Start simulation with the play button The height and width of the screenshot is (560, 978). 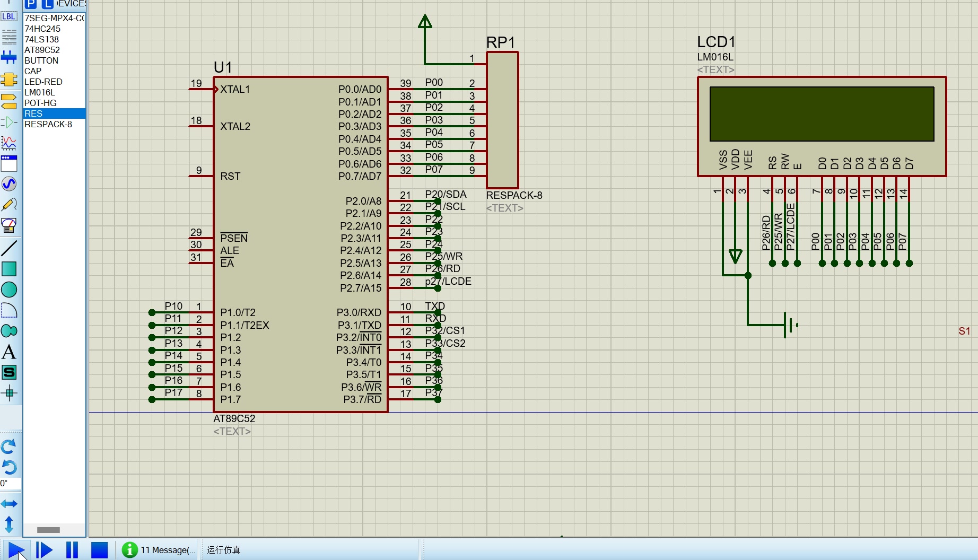click(16, 550)
